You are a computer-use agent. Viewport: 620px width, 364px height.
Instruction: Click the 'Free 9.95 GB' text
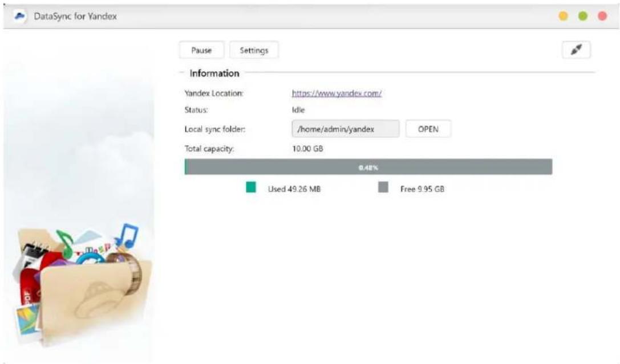click(x=422, y=189)
